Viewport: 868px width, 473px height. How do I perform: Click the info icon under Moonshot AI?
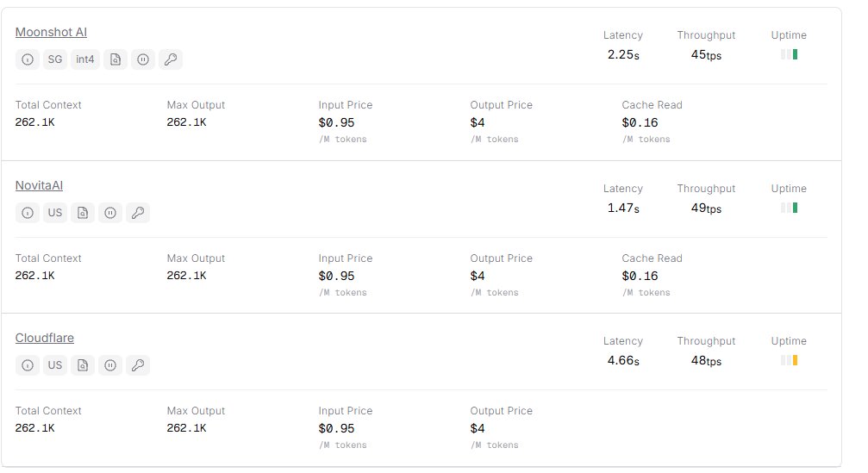click(28, 59)
